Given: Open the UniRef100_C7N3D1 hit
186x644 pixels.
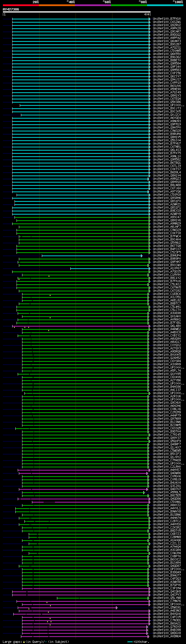Looking at the screenshot, I should click(x=167, y=620).
